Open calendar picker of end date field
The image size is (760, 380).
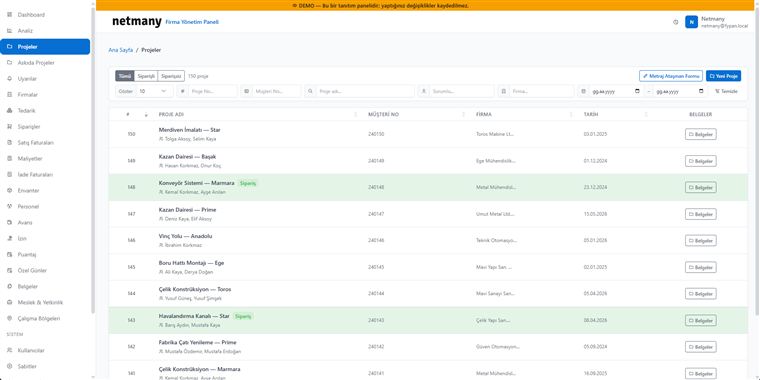pos(701,91)
